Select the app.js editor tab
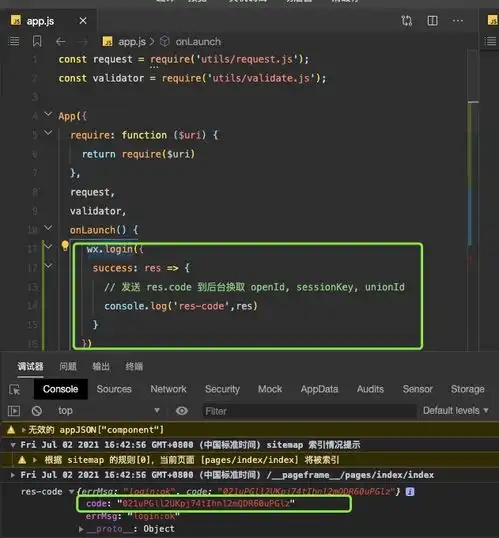This screenshot has height=538, width=499. (49, 21)
